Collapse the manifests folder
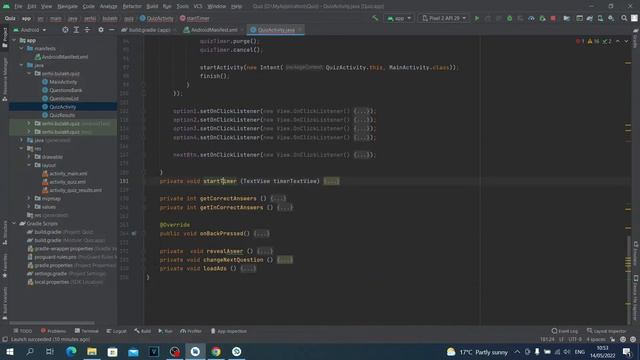The height and width of the screenshot is (360, 640). [21, 49]
